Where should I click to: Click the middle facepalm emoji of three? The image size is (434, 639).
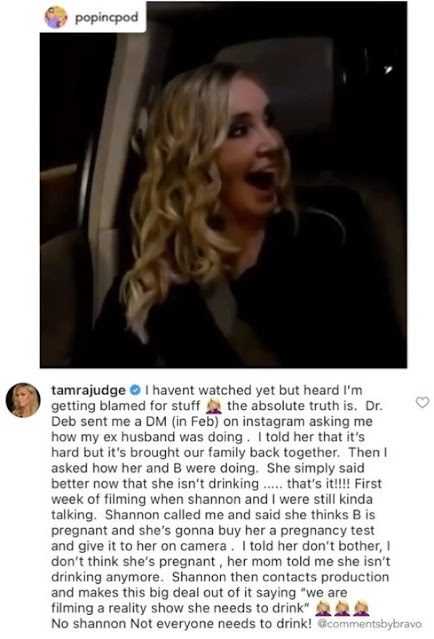[x=342, y=608]
